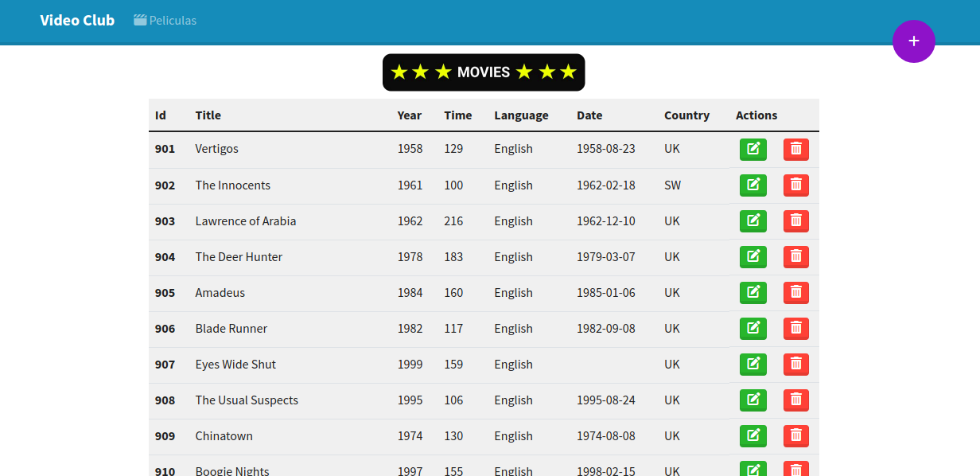Delete the Eyes Wide Shut row
The width and height of the screenshot is (980, 476).
point(796,365)
